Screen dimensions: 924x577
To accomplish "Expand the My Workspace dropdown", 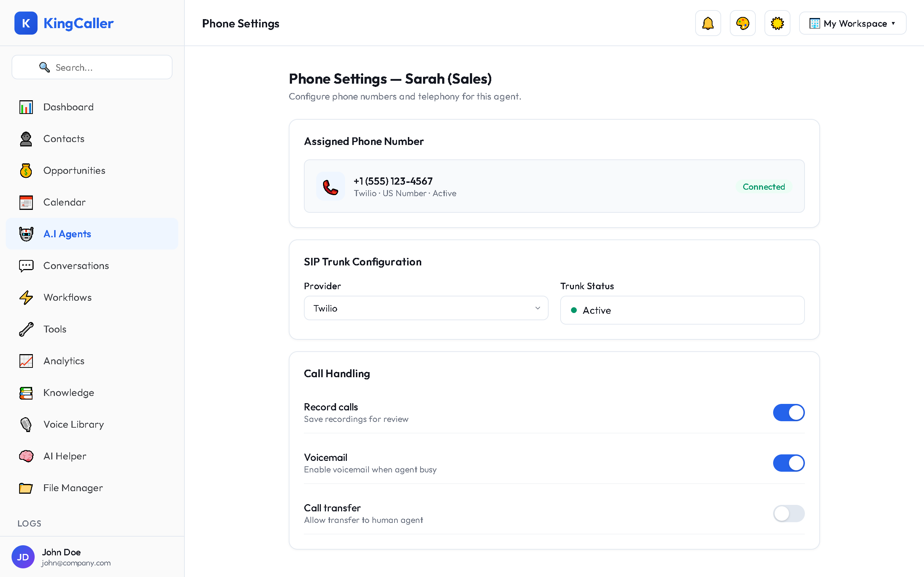I will coord(852,23).
